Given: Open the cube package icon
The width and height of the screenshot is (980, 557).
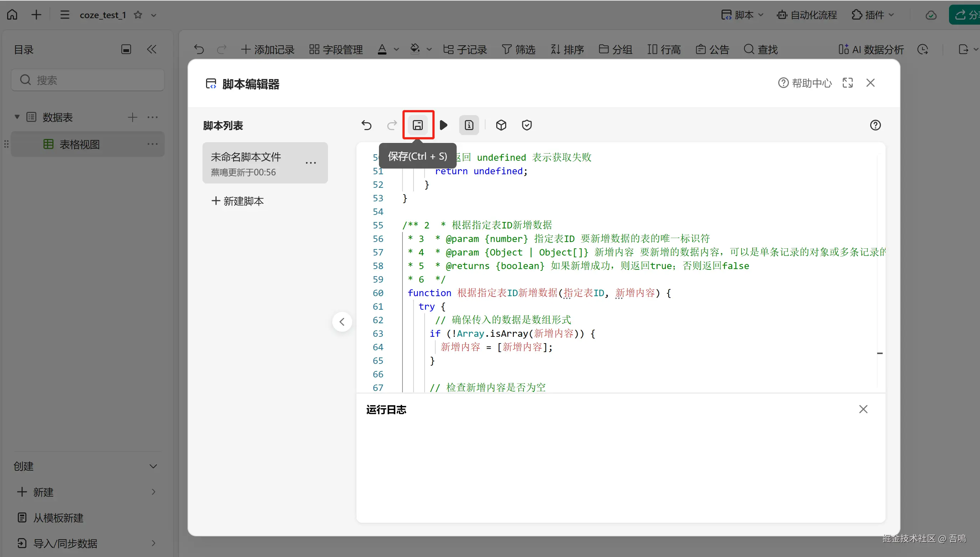Looking at the screenshot, I should (x=501, y=125).
